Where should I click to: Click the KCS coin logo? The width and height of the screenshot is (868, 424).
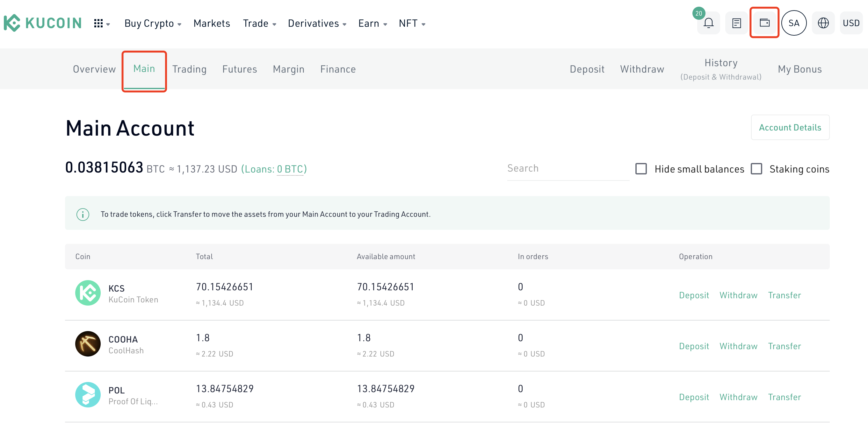point(88,293)
